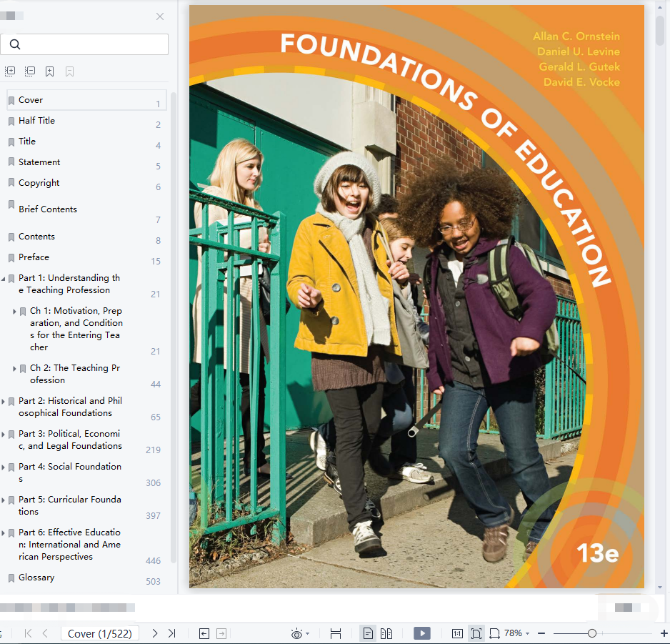Viewport: 670px width, 644px height.
Task: Expand the Ch 1: Motivation bookmark
Action: coord(14,312)
